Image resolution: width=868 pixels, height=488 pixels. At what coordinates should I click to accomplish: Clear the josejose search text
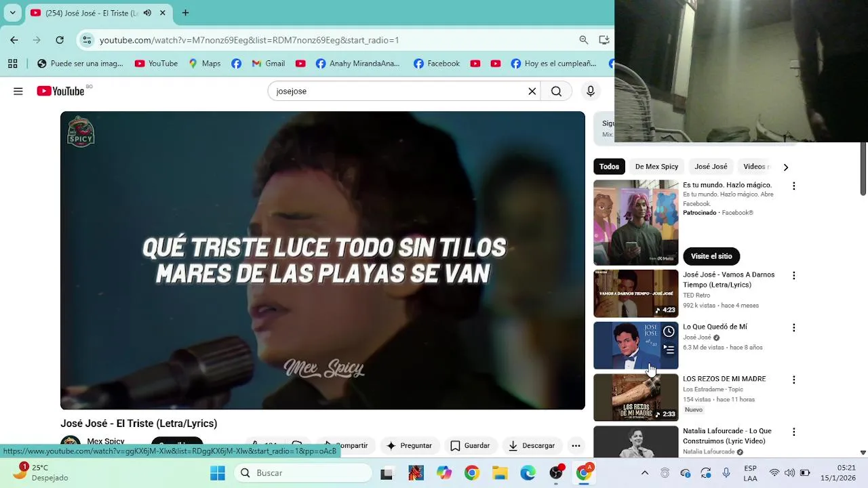point(532,91)
